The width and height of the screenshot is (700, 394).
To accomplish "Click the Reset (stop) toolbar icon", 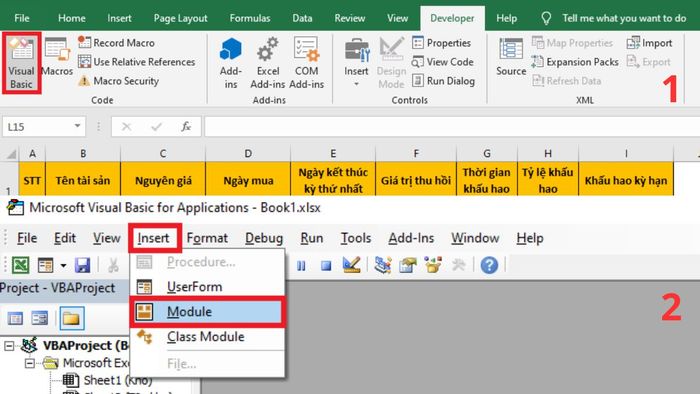I will [x=326, y=265].
